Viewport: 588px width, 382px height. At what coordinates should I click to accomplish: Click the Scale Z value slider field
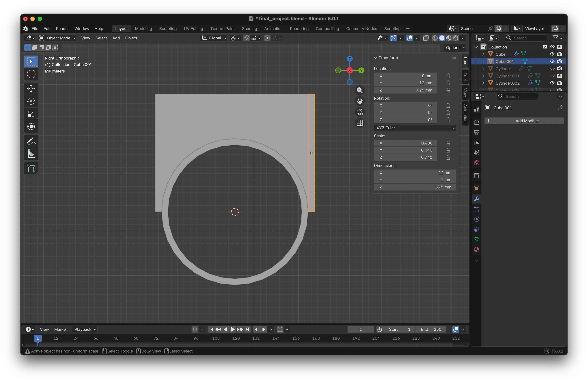[x=405, y=157]
